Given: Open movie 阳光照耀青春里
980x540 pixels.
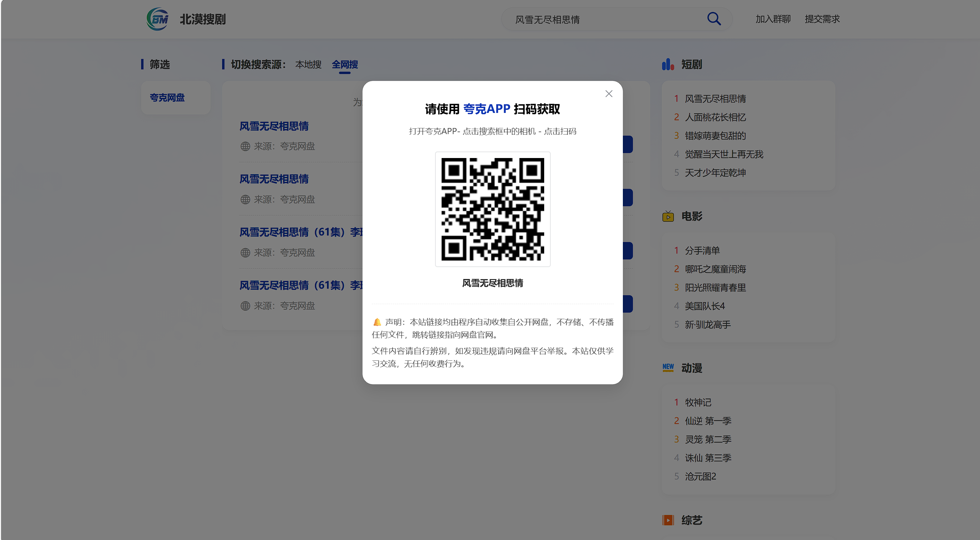Looking at the screenshot, I should pos(715,288).
